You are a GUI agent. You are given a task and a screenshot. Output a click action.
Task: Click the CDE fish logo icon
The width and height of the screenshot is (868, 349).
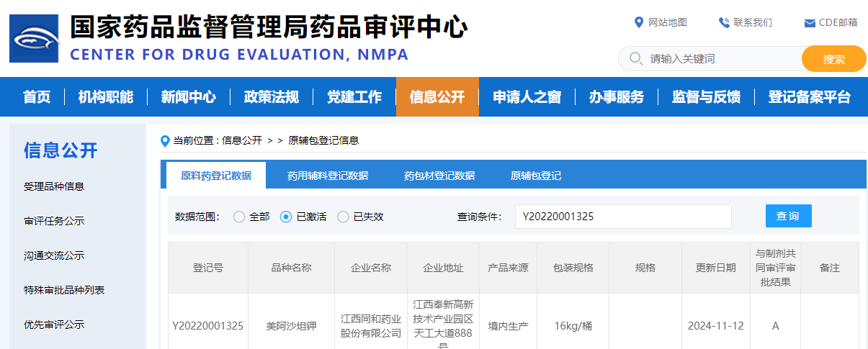[x=34, y=38]
